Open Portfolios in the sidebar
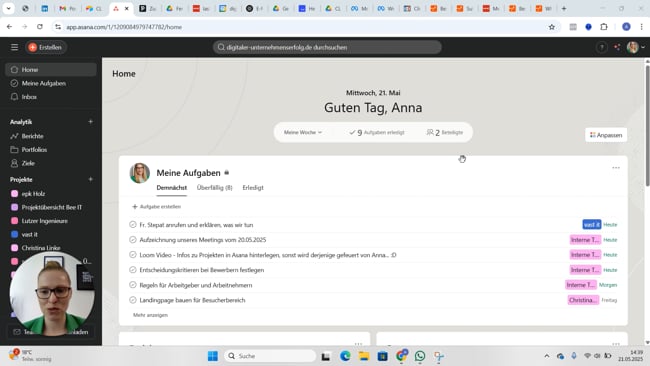 (51, 150)
